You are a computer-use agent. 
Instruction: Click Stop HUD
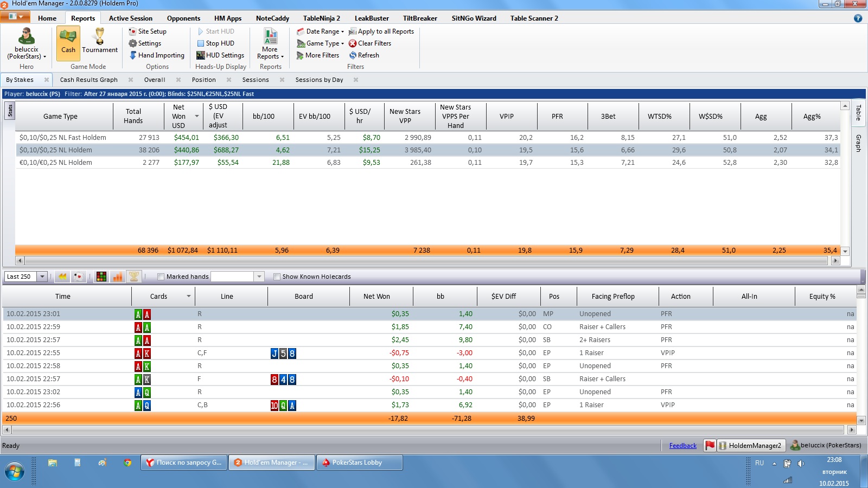coord(215,43)
